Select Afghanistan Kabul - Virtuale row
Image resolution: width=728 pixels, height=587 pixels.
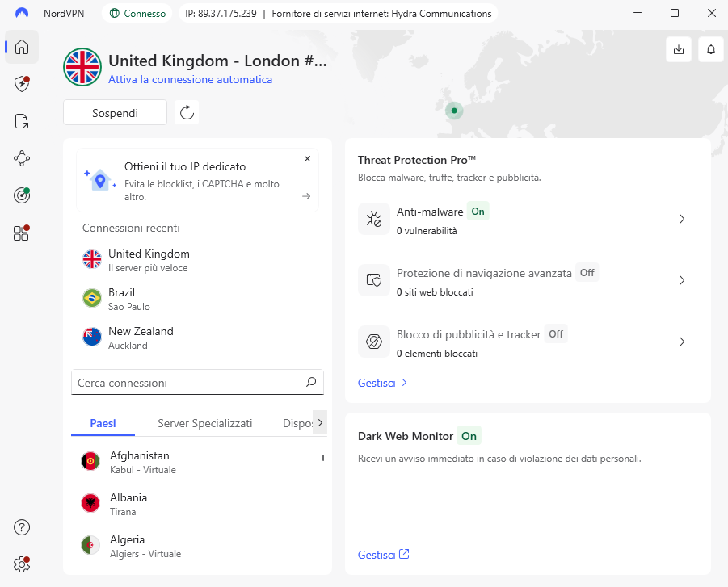pyautogui.click(x=197, y=462)
